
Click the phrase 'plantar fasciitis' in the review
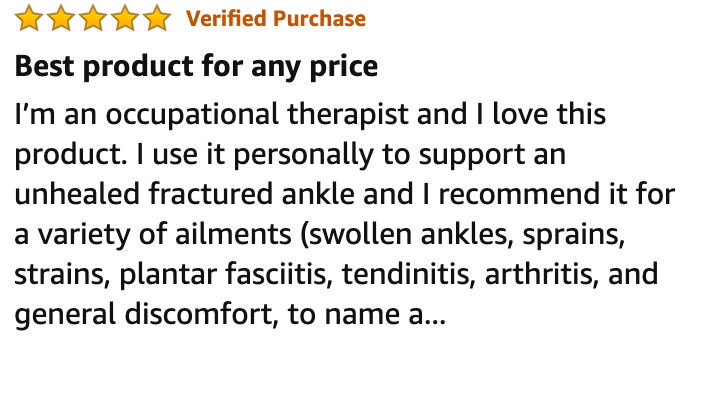tap(223, 274)
